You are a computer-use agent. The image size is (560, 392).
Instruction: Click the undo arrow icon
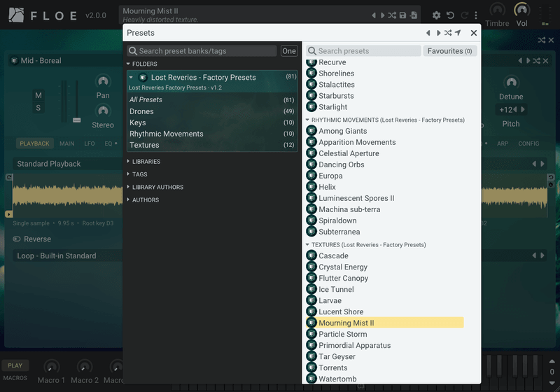coord(450,15)
